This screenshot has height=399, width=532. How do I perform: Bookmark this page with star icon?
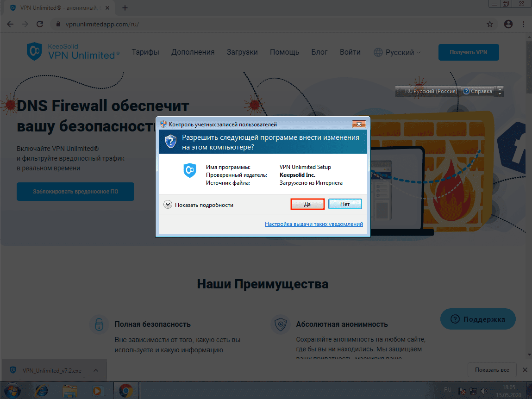coord(489,24)
